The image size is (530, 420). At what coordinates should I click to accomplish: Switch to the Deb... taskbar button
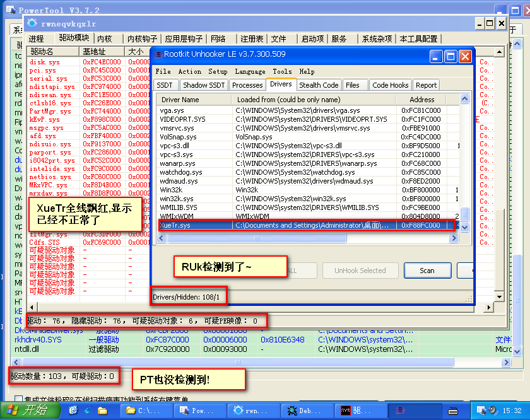(307, 411)
